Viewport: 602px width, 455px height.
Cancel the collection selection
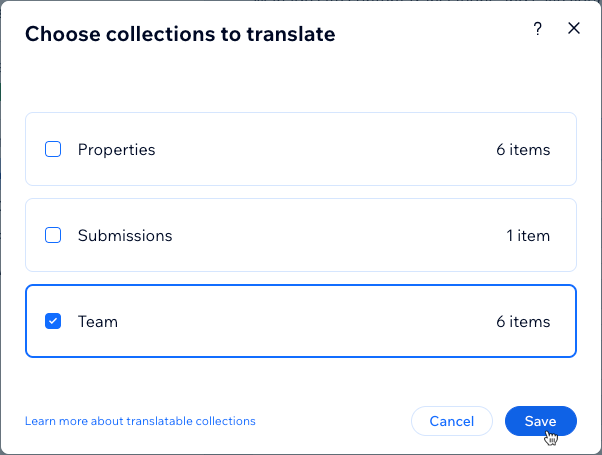452,421
